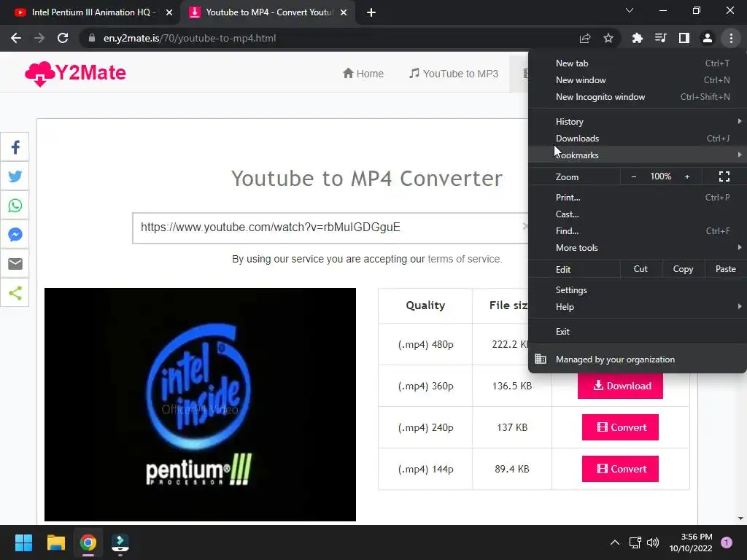Toggle the Chrome side panel icon
Viewport: 747px width, 560px height.
point(684,38)
